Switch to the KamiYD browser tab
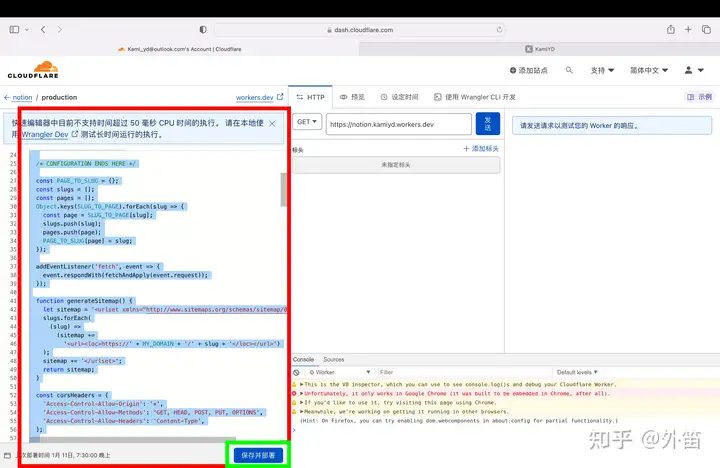The width and height of the screenshot is (720, 468). (540, 49)
